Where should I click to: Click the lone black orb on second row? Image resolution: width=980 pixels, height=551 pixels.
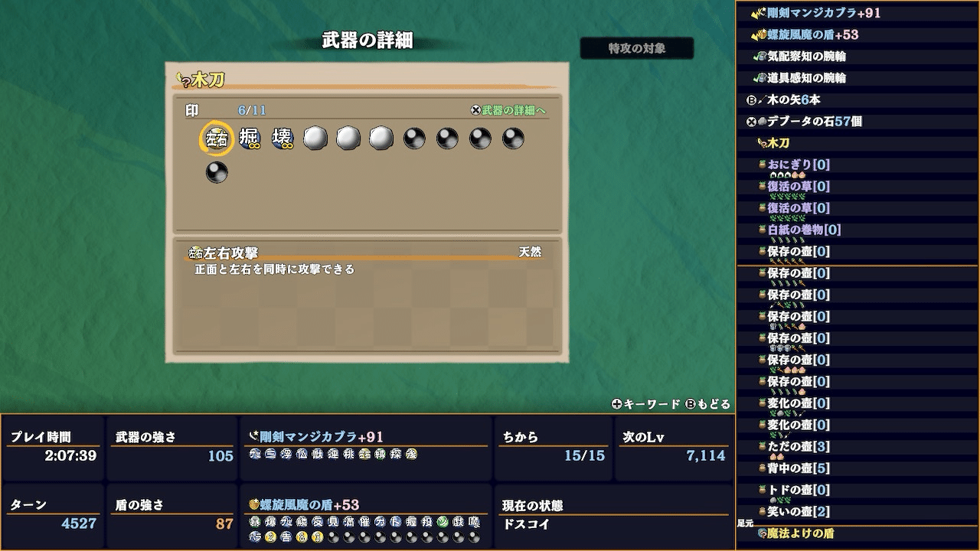click(217, 172)
